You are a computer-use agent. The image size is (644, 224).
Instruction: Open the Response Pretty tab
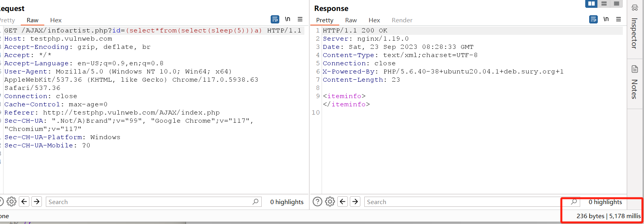325,20
